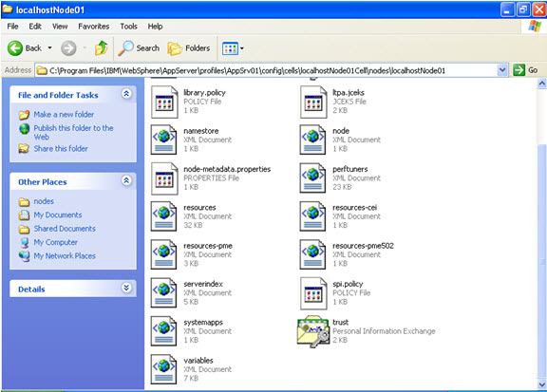This screenshot has width=547, height=392.
Task: Expand the address bar dropdown list
Action: tap(501, 70)
